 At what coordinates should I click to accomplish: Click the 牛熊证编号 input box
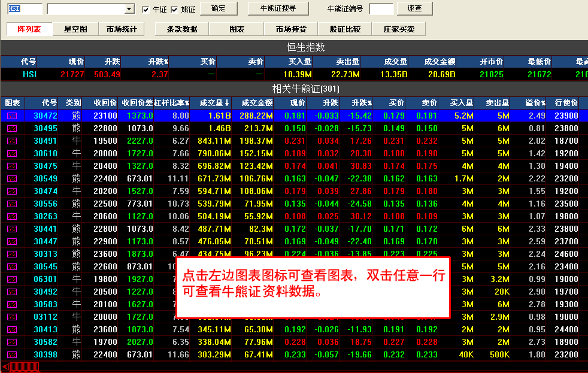tap(381, 9)
